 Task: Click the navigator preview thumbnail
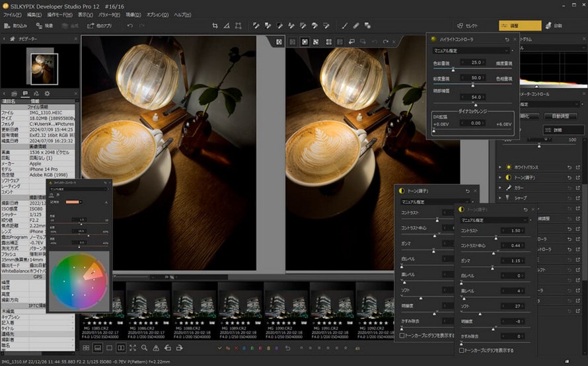[44, 69]
